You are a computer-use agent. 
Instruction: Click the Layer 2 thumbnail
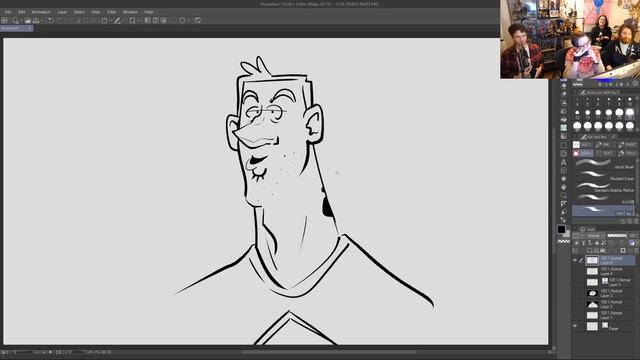click(592, 304)
